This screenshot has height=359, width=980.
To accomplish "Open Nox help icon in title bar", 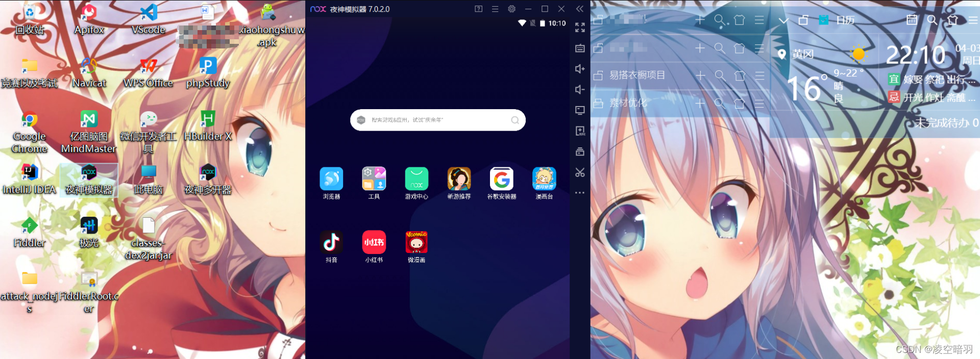I will tap(478, 9).
